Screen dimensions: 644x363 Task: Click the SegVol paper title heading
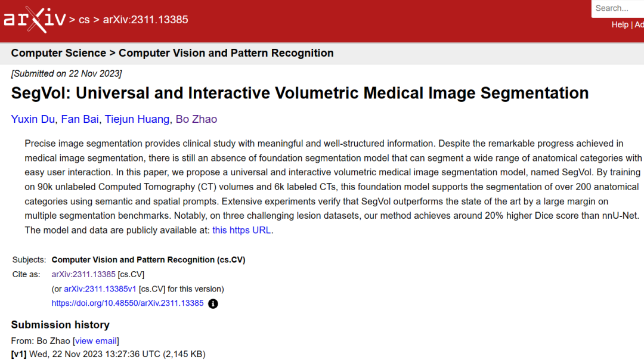click(x=300, y=93)
